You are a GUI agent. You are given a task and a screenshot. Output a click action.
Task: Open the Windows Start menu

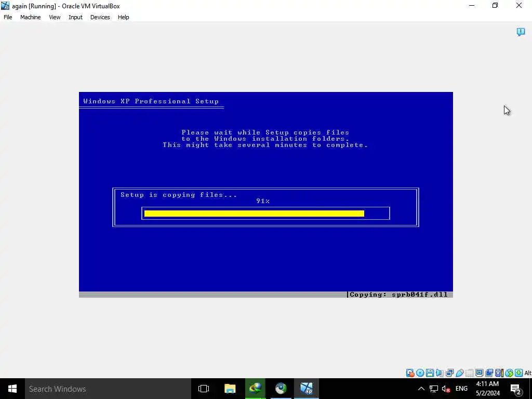pyautogui.click(x=12, y=389)
